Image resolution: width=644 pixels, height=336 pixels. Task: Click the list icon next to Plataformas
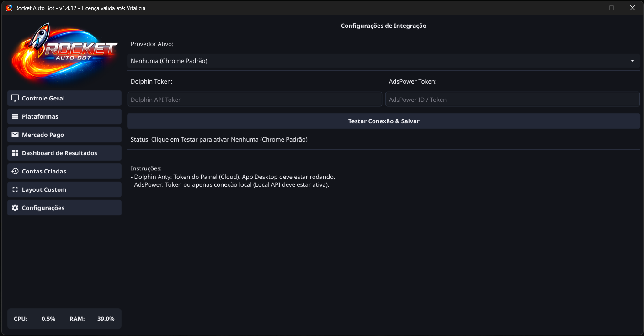[15, 116]
